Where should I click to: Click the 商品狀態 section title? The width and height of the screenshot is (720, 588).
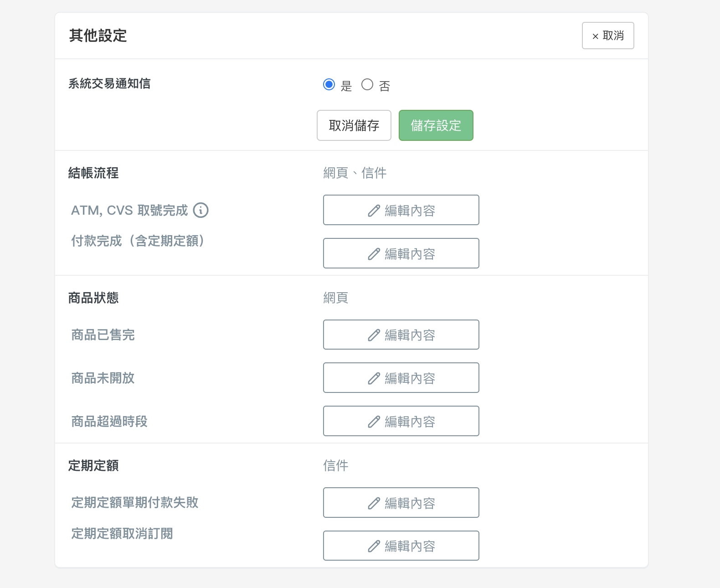pyautogui.click(x=93, y=298)
